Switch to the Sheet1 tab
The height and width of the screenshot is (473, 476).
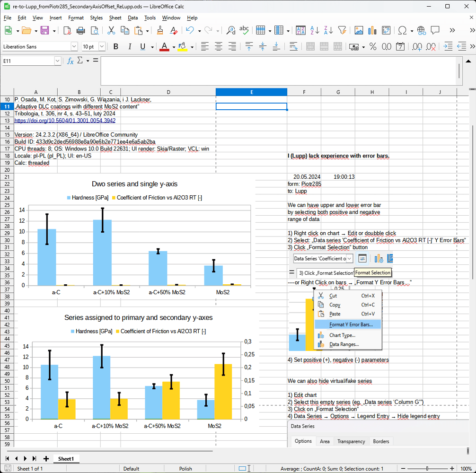pos(66,459)
